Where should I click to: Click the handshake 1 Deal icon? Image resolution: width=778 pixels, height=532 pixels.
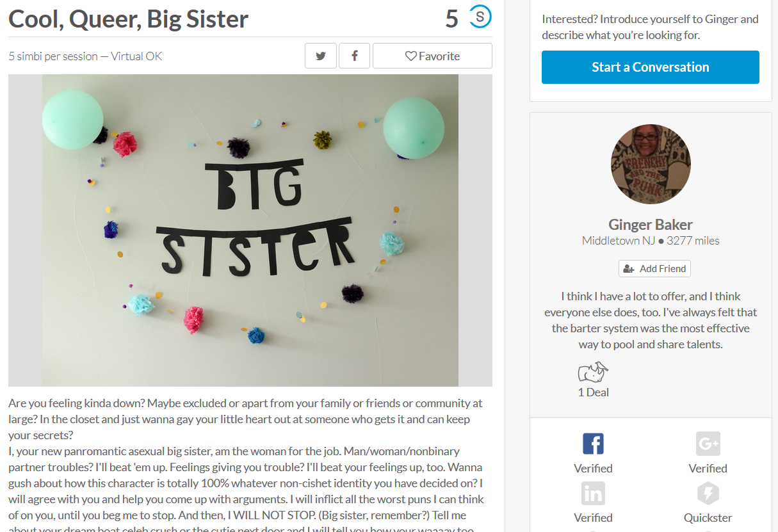(x=593, y=372)
